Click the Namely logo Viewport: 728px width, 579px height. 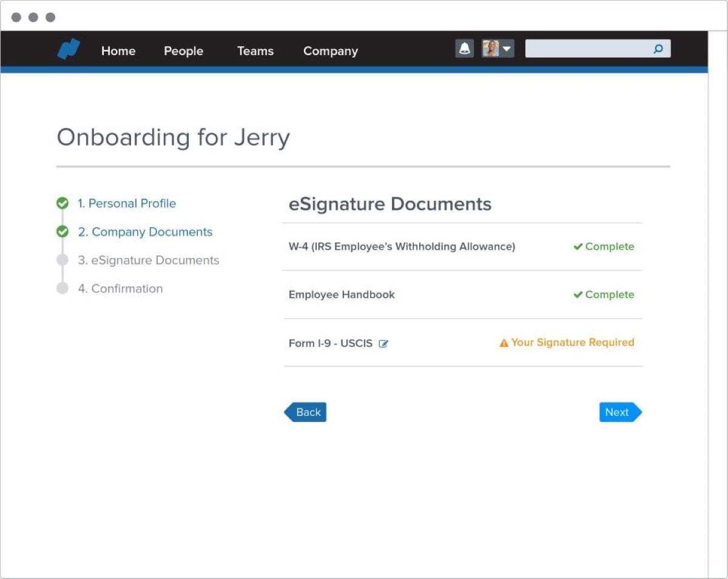[68, 50]
